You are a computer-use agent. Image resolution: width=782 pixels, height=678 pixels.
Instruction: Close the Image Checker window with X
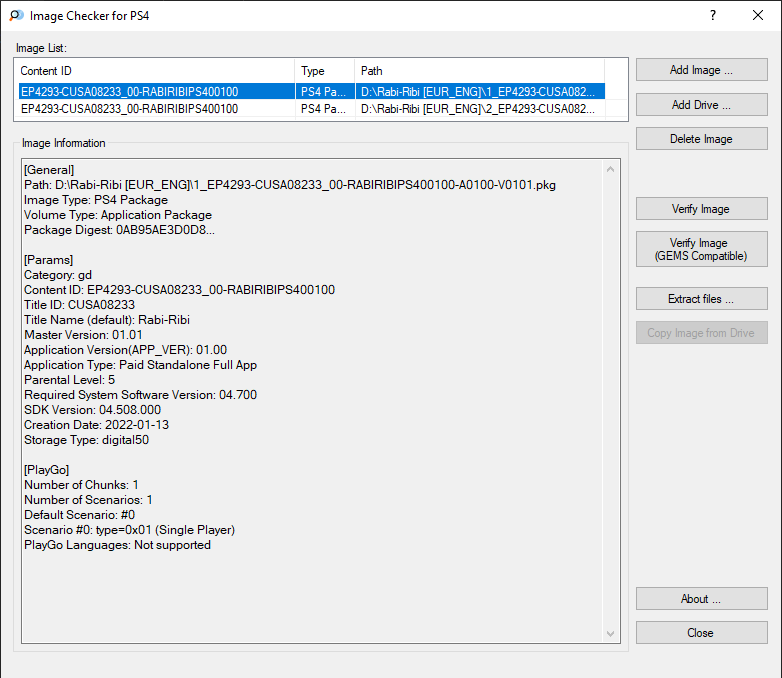click(x=758, y=15)
